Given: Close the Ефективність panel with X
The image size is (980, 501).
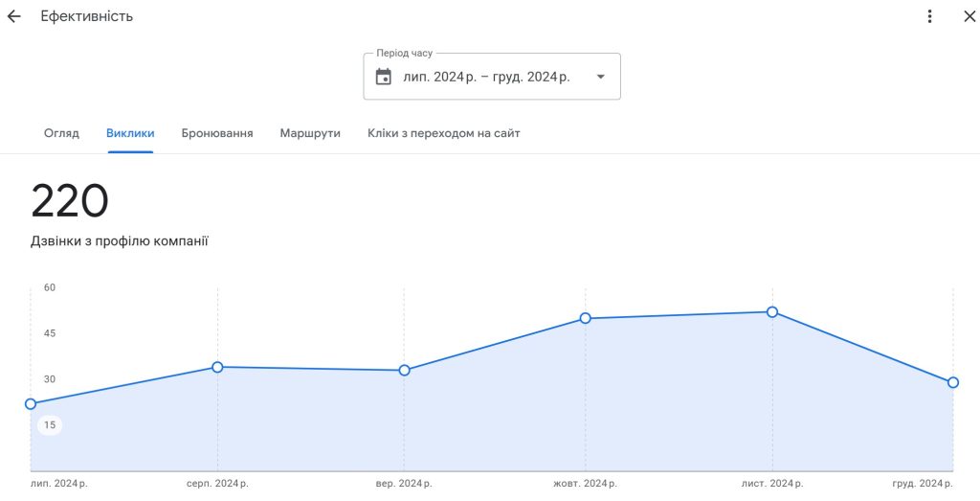Looking at the screenshot, I should [969, 16].
